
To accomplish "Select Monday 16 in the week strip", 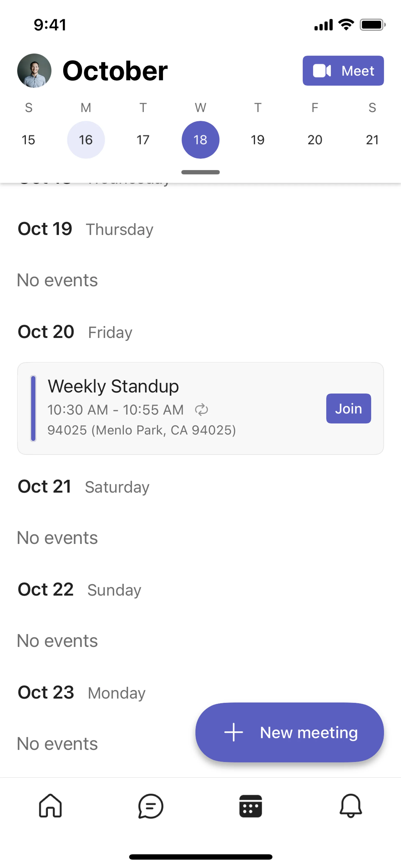I will click(86, 140).
